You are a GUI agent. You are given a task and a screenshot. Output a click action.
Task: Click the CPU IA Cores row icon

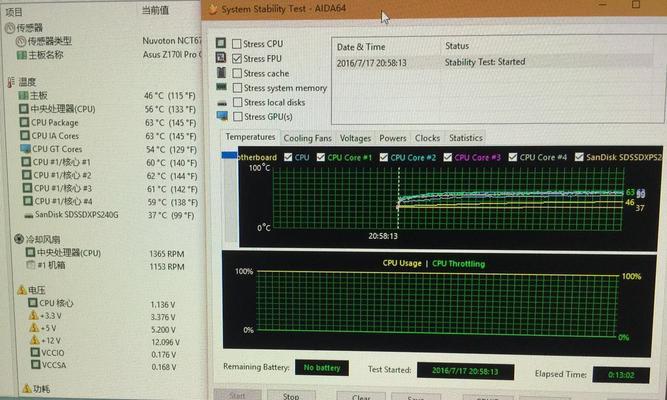(25, 136)
